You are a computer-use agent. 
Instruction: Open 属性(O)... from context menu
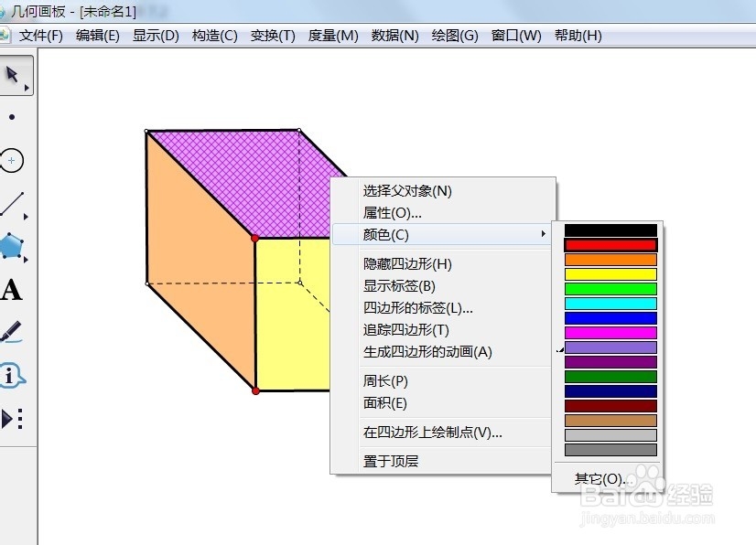coord(442,212)
